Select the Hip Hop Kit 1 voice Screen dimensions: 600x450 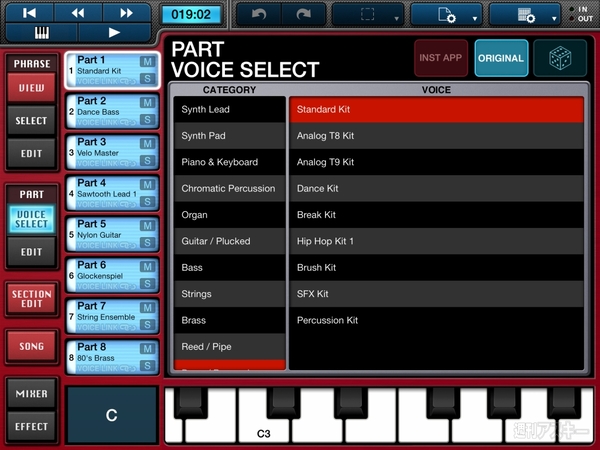tap(437, 241)
